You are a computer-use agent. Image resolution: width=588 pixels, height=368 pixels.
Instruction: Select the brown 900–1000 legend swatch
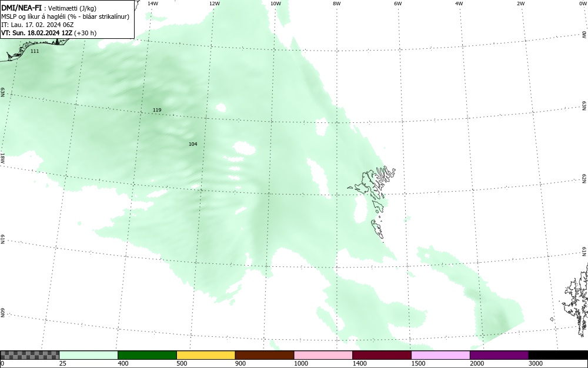(265, 355)
